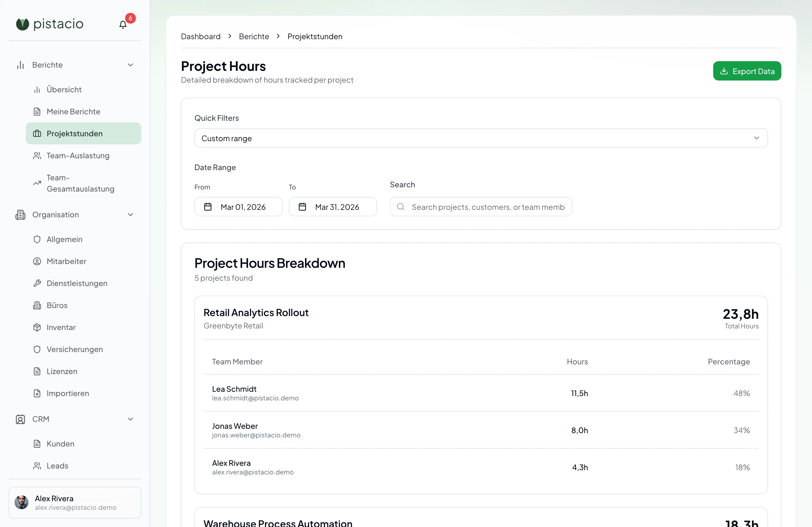Click the "5 projects found" text
This screenshot has width=812, height=527.
223,278
